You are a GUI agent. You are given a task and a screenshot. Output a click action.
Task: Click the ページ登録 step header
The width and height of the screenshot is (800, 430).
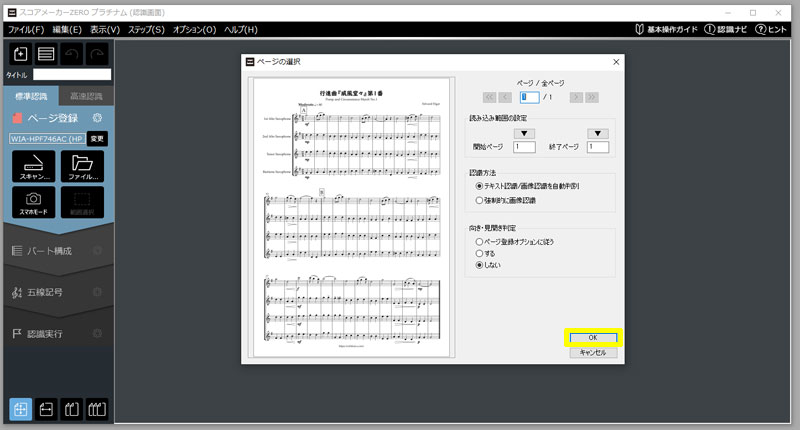click(53, 118)
